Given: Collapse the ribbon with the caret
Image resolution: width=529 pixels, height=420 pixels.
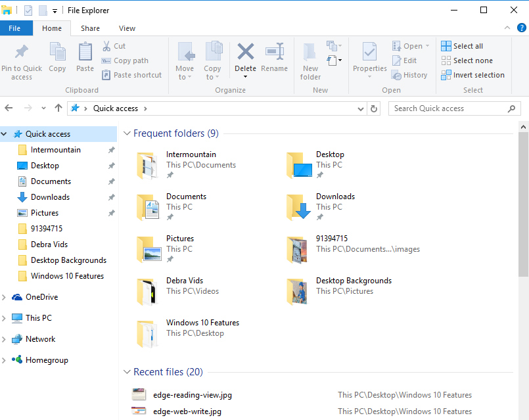Looking at the screenshot, I should pos(507,28).
